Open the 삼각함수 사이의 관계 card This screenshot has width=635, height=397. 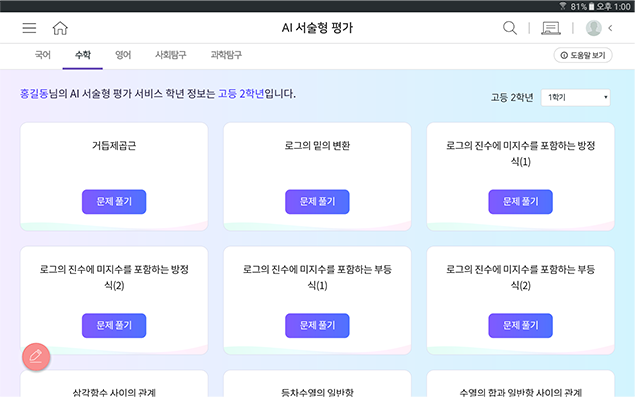[114, 384]
